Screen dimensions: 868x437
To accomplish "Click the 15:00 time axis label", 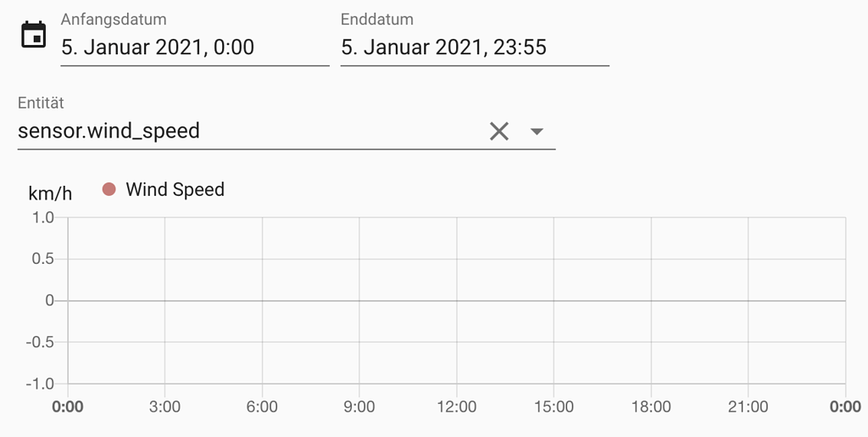I will point(554,407).
